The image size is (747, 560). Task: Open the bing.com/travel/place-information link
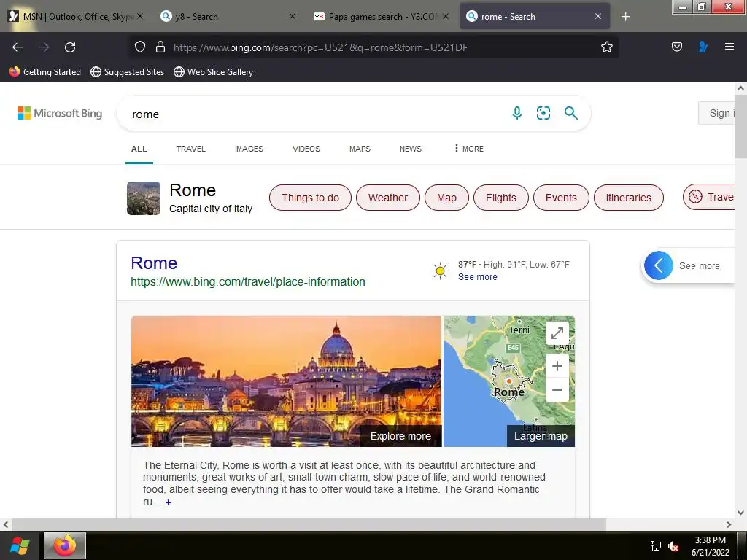tap(248, 282)
